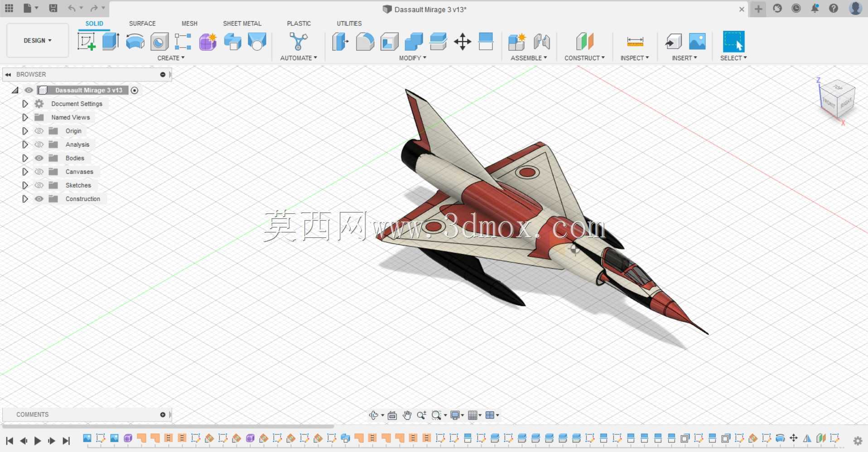Select the Revolve tool
Viewport: 868px width, 452px height.
click(x=135, y=42)
